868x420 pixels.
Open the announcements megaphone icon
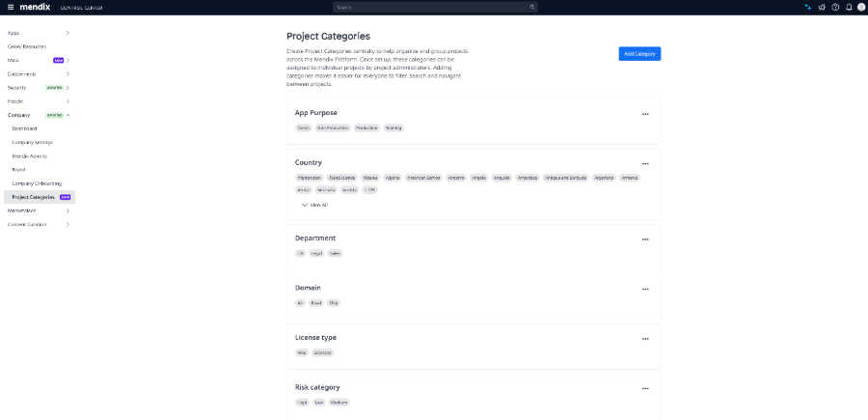[x=822, y=7]
